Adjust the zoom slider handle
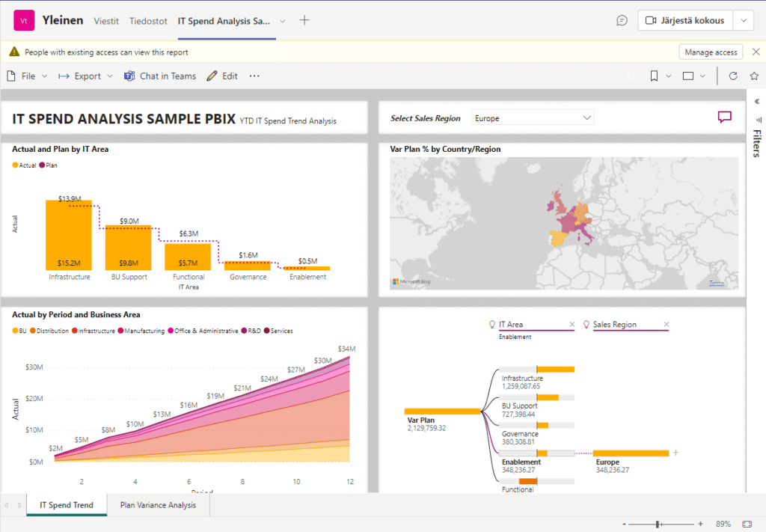The height and width of the screenshot is (532, 766). pyautogui.click(x=658, y=524)
